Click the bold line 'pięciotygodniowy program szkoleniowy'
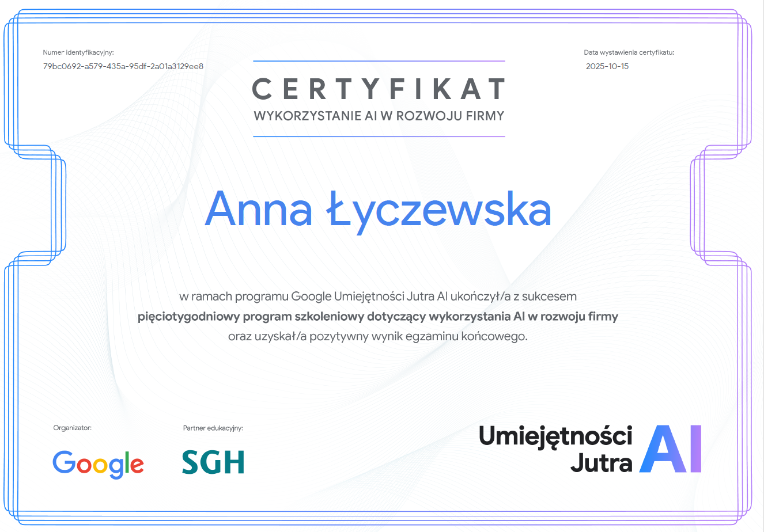 pos(378,317)
